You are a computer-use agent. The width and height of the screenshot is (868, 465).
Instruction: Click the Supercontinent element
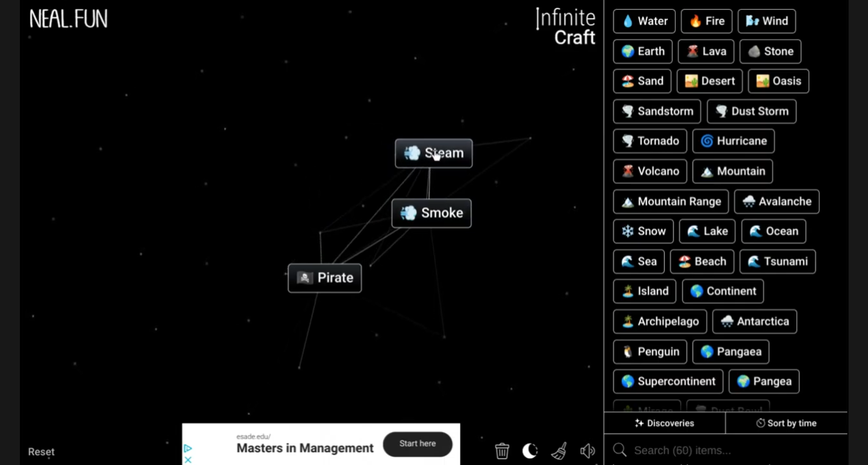coord(668,382)
